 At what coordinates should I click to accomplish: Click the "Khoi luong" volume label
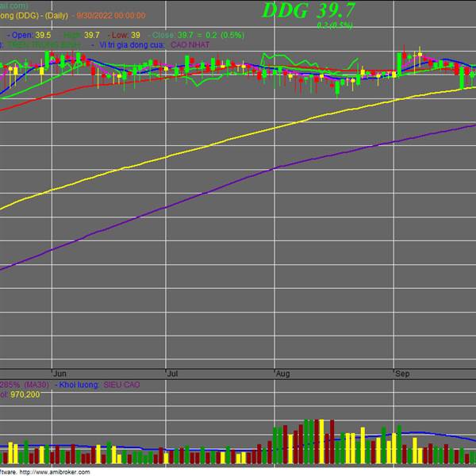point(79,385)
